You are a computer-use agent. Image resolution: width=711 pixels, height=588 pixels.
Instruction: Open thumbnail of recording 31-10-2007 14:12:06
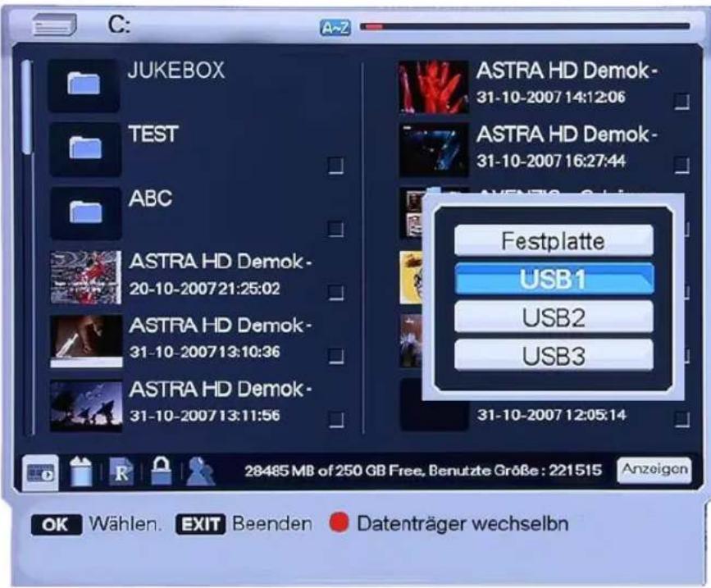(434, 86)
